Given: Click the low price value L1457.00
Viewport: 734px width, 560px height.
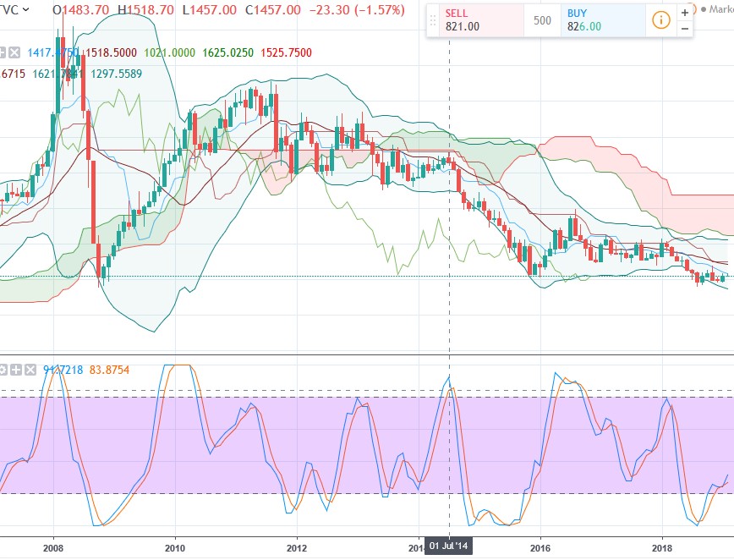Looking at the screenshot, I should tap(209, 10).
